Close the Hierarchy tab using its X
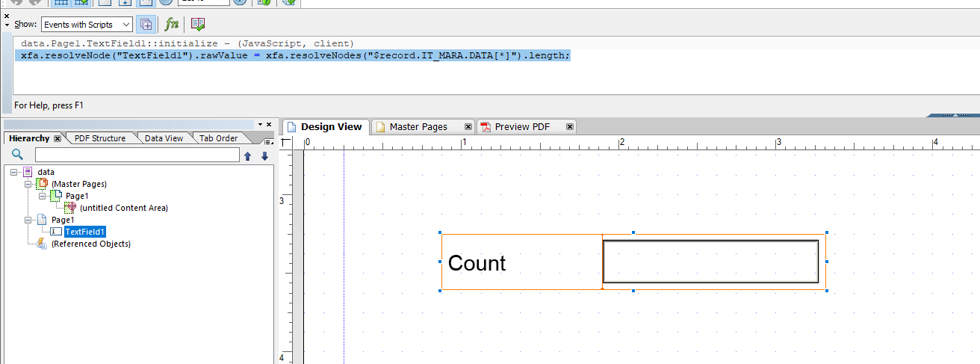This screenshot has height=364, width=980. 58,138
